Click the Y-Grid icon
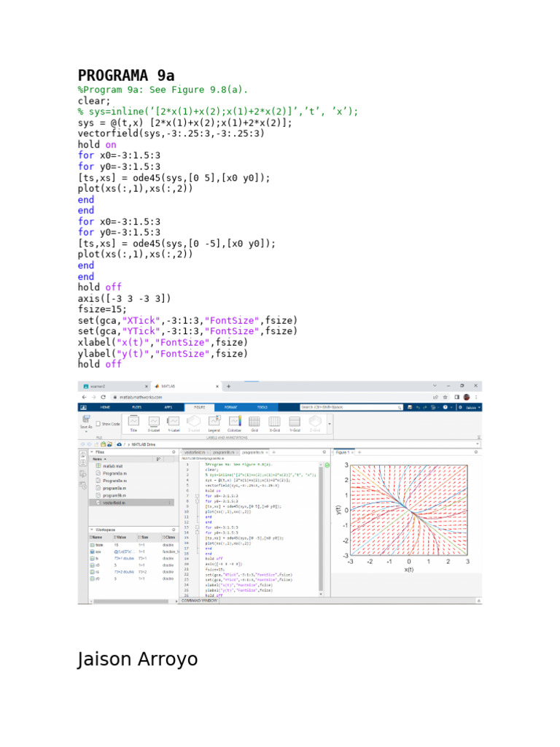Image resolution: width=560 pixels, height=747 pixels. click(x=295, y=422)
